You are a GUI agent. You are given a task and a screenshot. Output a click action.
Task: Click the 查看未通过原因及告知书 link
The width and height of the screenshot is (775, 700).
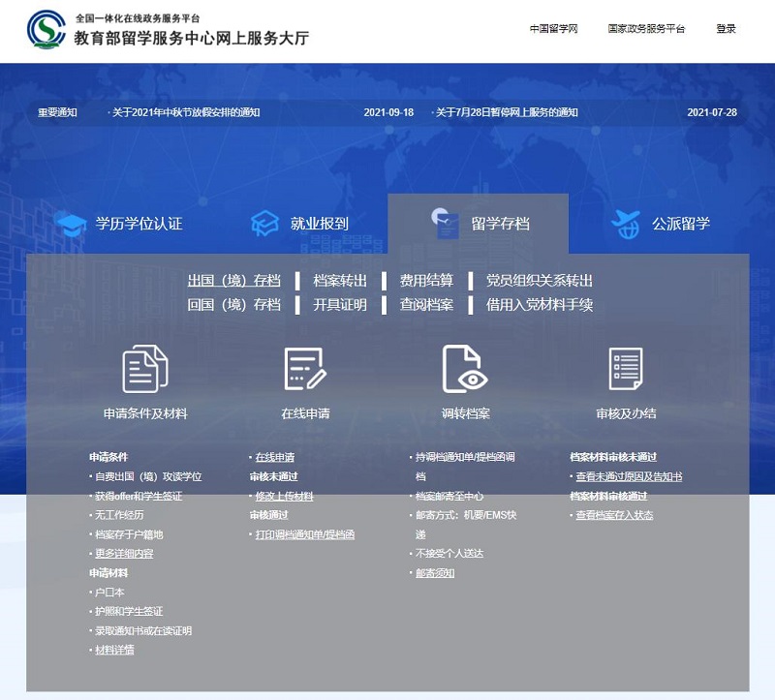click(x=629, y=476)
